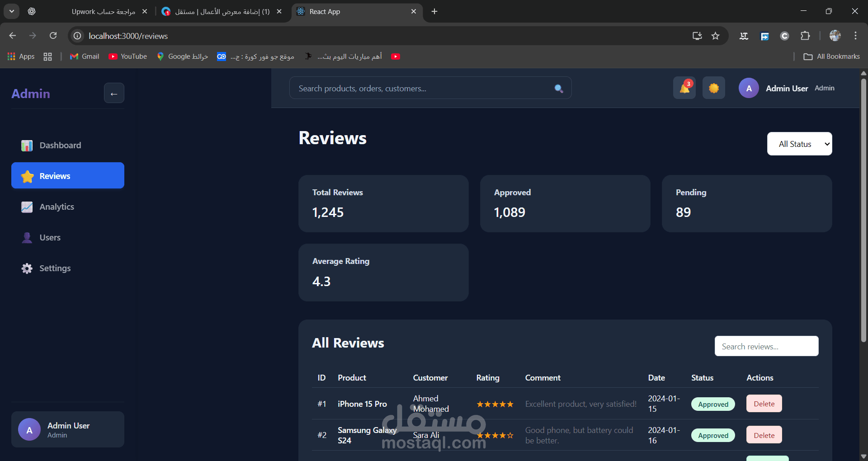The width and height of the screenshot is (868, 461).
Task: Click the iPhone 15 Pro star rating
Action: click(x=495, y=404)
